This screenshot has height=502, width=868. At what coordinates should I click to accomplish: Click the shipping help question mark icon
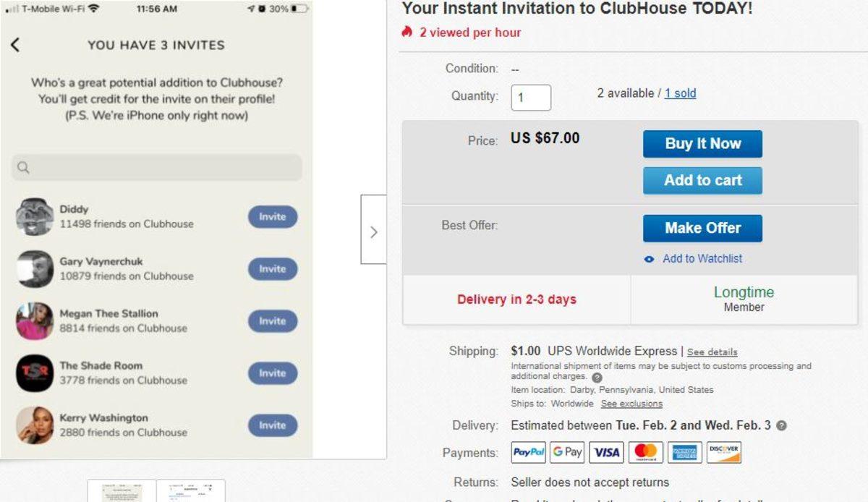597,378
